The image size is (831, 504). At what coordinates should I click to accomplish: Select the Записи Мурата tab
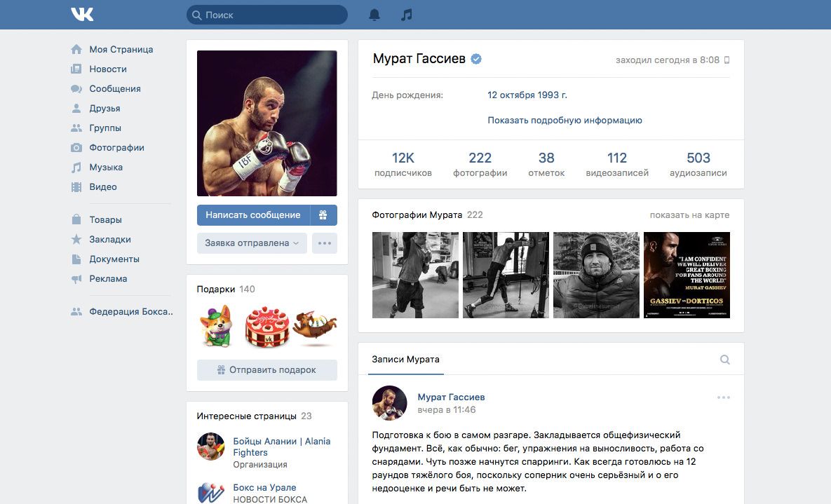(405, 360)
